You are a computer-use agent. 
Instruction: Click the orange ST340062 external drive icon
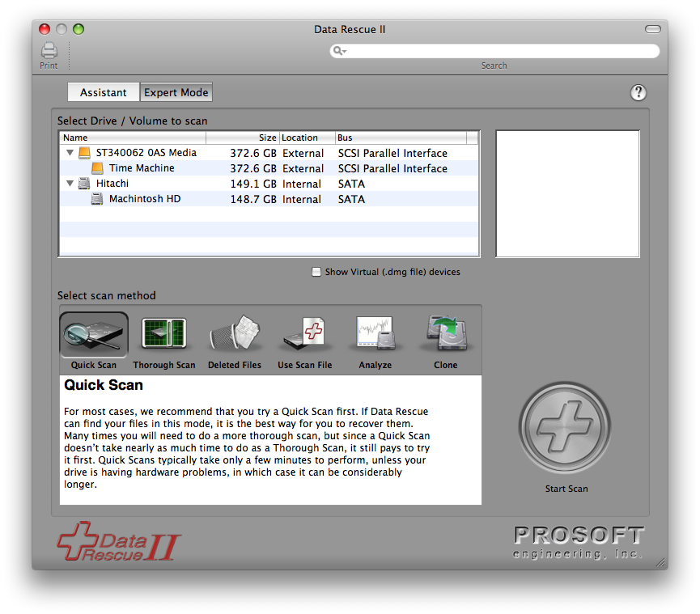[84, 153]
